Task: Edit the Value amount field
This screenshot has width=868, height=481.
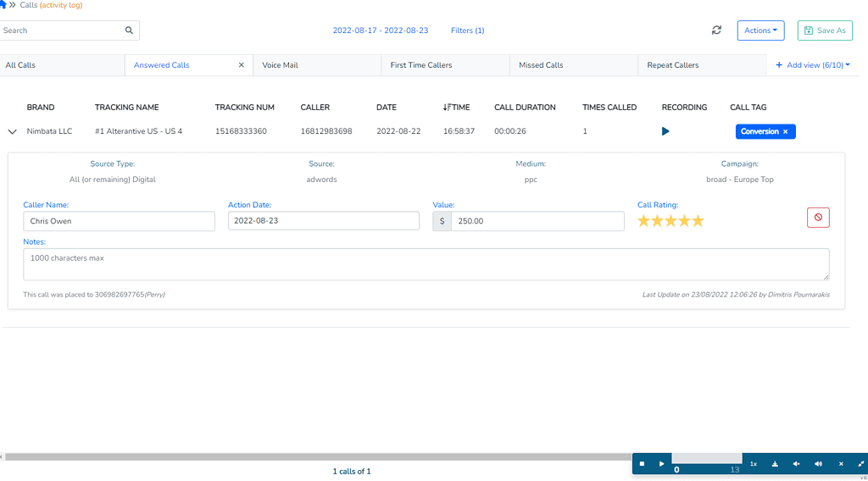Action: (537, 221)
